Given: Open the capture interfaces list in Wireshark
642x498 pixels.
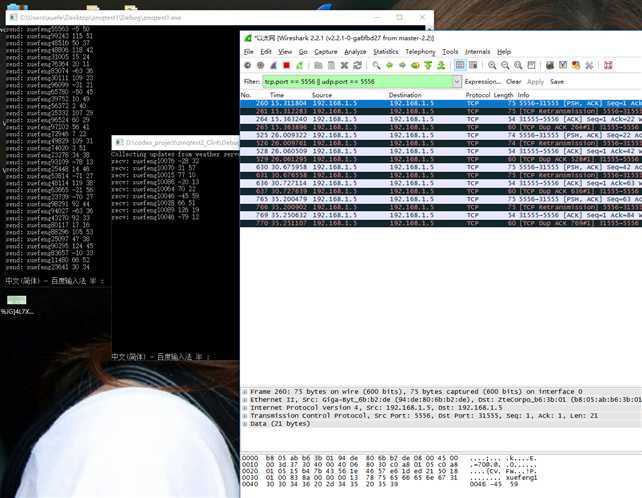Looking at the screenshot, I should coord(247,65).
